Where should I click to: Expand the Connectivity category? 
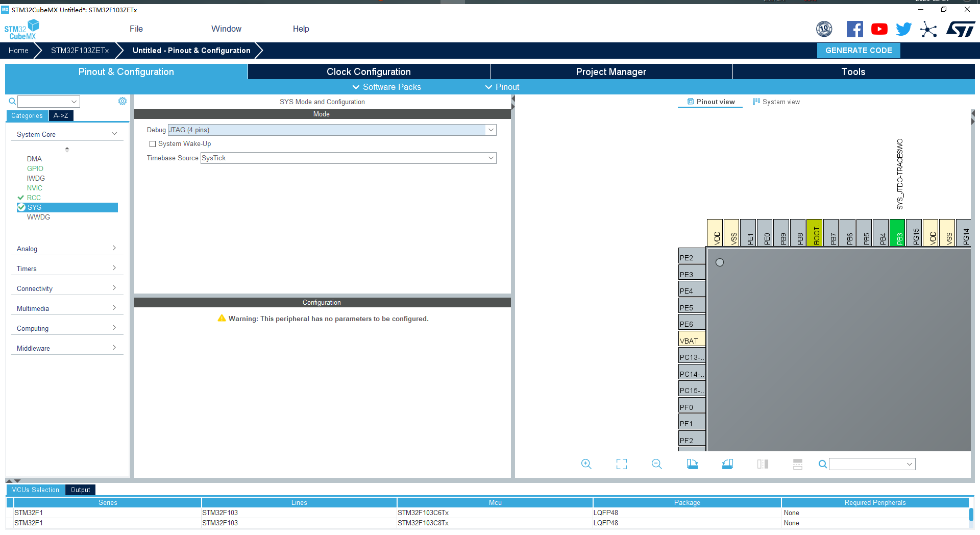click(x=114, y=288)
